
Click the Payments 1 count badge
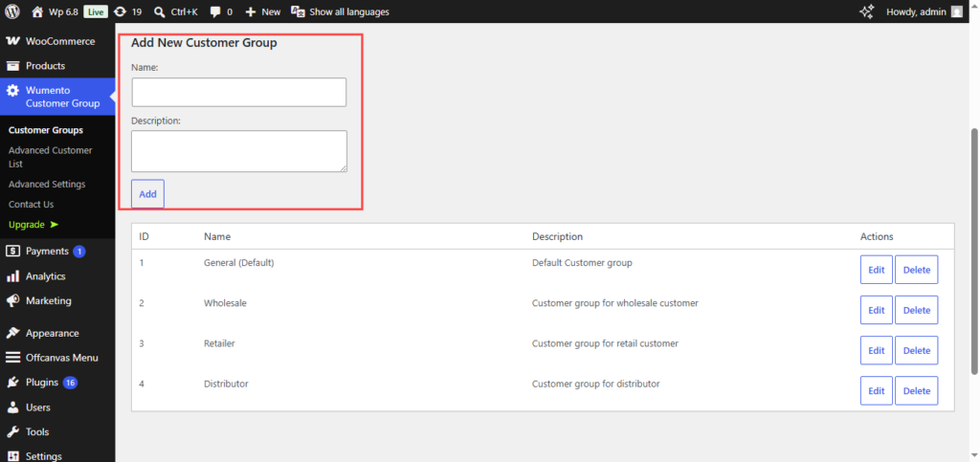(x=78, y=252)
